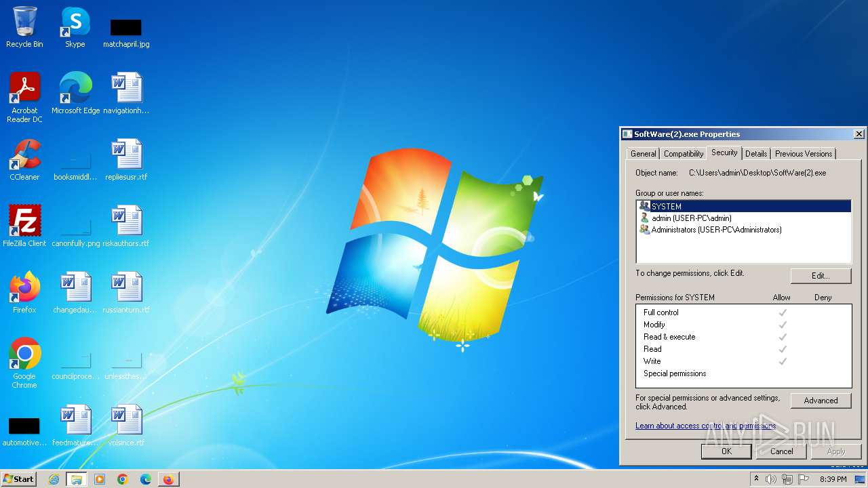Open Chrome from the taskbar
The image size is (868, 488).
[x=123, y=479]
